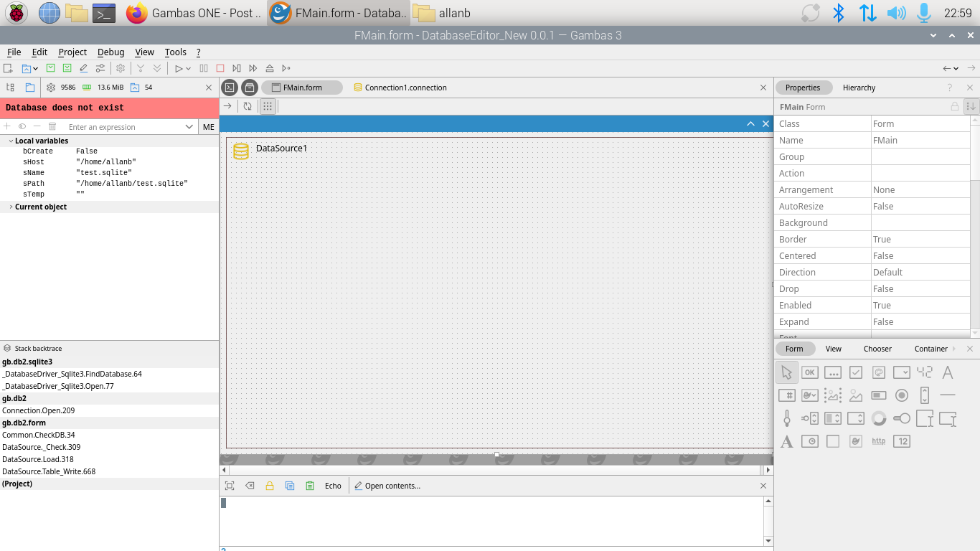980x551 pixels.
Task: Collapse the Local variables section
Action: tap(11, 141)
